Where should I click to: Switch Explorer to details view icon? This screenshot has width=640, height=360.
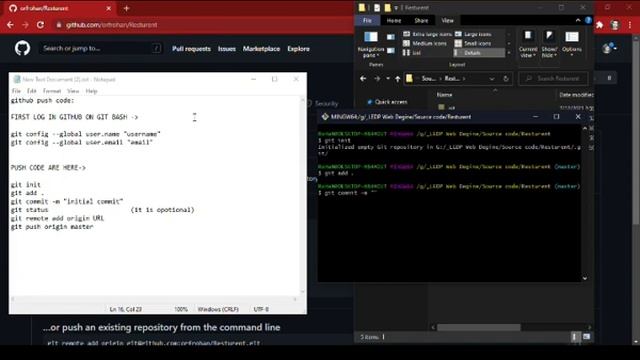pyautogui.click(x=574, y=337)
